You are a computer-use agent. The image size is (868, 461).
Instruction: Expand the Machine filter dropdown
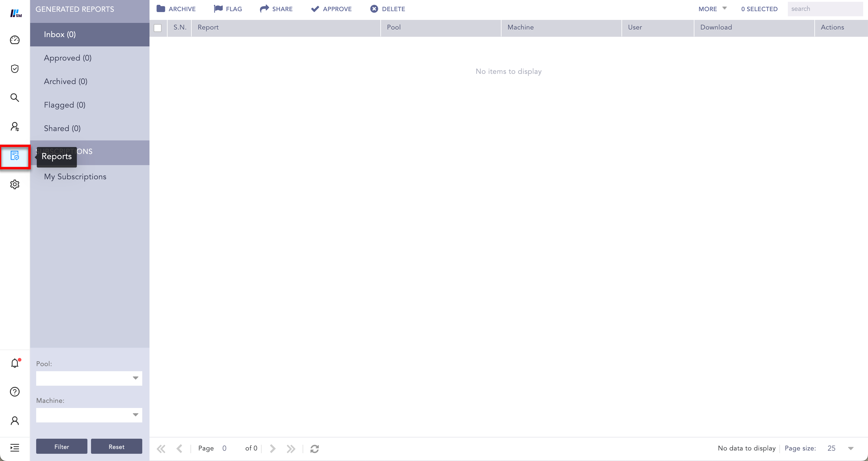click(x=135, y=415)
